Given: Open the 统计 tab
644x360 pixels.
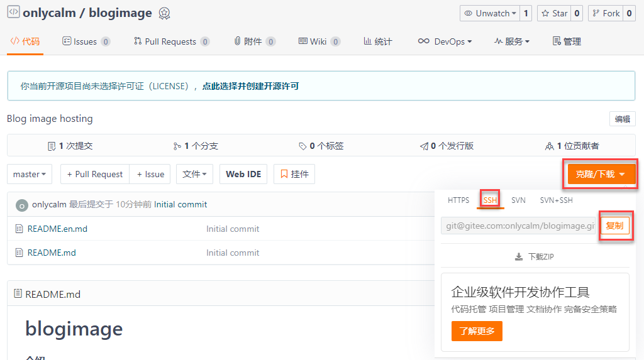Looking at the screenshot, I should (378, 41).
